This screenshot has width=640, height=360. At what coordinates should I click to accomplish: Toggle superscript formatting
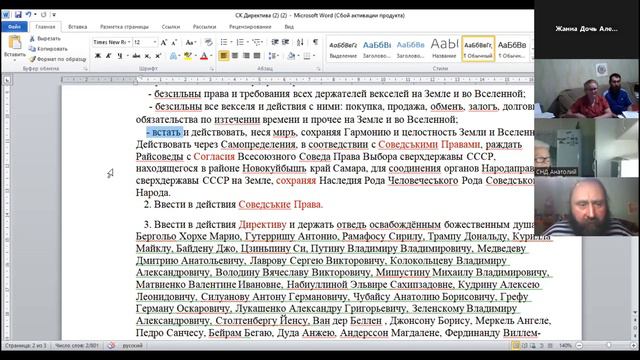click(158, 56)
